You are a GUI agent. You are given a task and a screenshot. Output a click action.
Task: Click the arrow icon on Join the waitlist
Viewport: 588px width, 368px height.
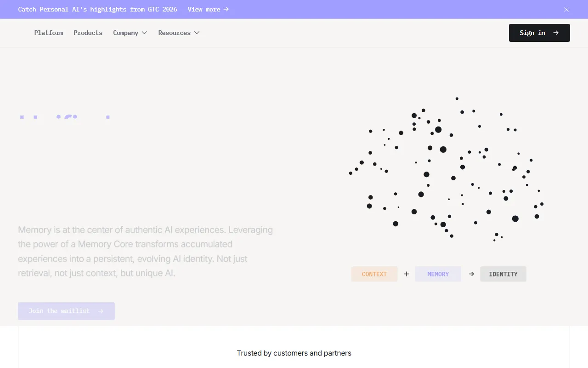coord(101,311)
